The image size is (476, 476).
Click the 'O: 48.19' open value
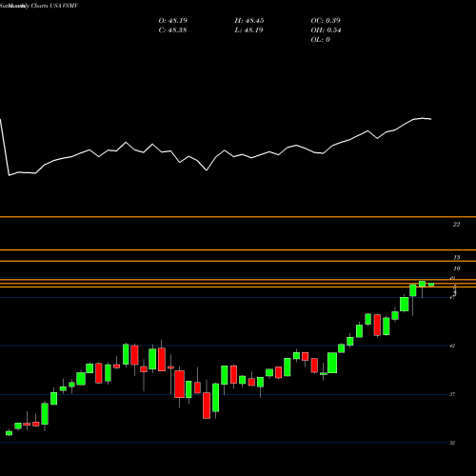point(173,21)
